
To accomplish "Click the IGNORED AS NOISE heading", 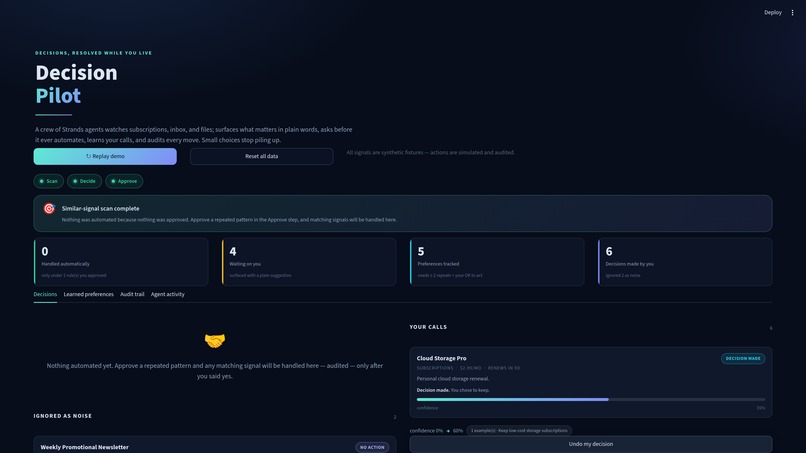I will 63,416.
